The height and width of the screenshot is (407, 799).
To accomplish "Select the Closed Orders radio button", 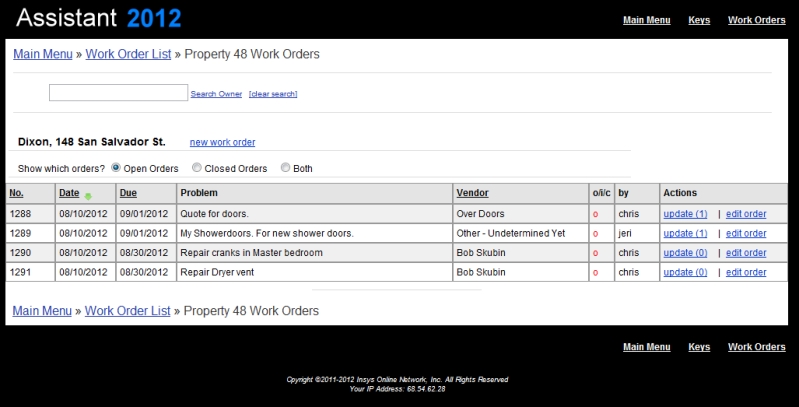I will tap(197, 168).
